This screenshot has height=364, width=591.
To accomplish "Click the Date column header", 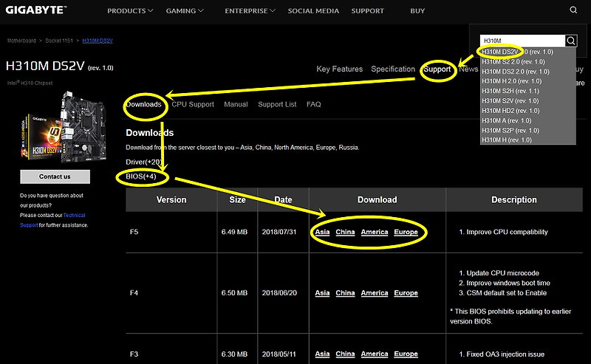I will coord(283,199).
